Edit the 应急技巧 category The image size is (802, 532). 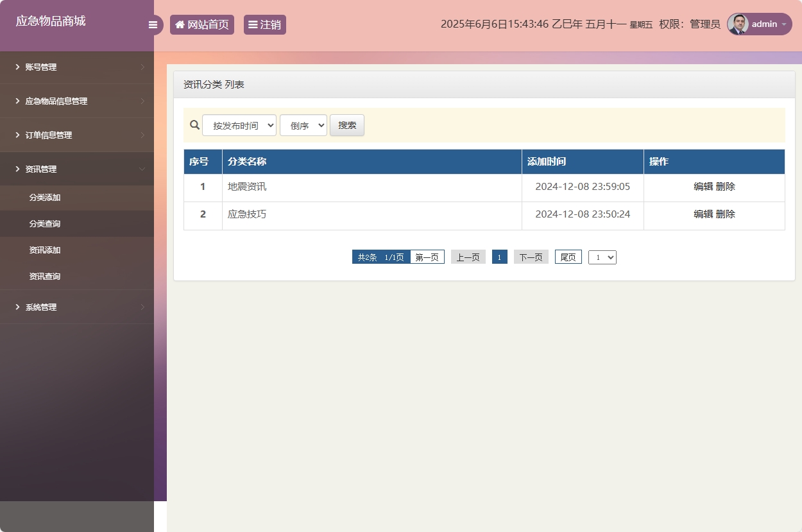(703, 214)
